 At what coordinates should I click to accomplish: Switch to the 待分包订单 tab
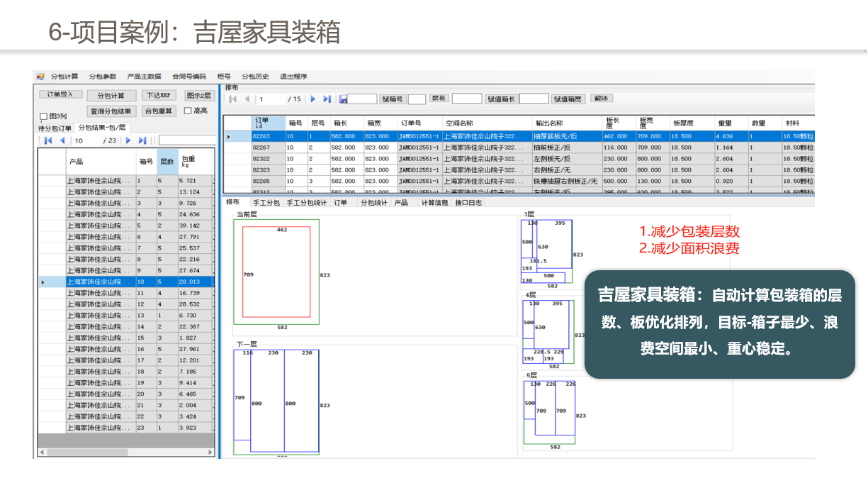pyautogui.click(x=55, y=128)
